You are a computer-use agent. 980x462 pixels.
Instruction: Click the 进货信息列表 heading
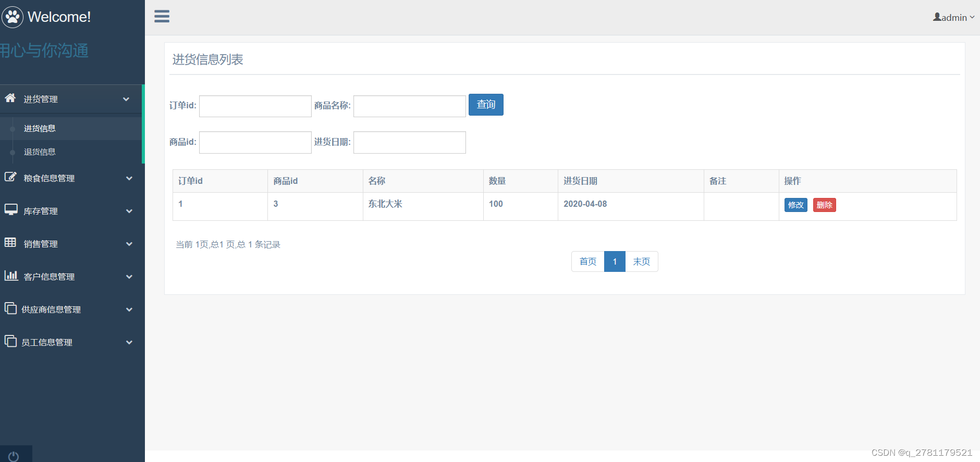click(x=208, y=59)
